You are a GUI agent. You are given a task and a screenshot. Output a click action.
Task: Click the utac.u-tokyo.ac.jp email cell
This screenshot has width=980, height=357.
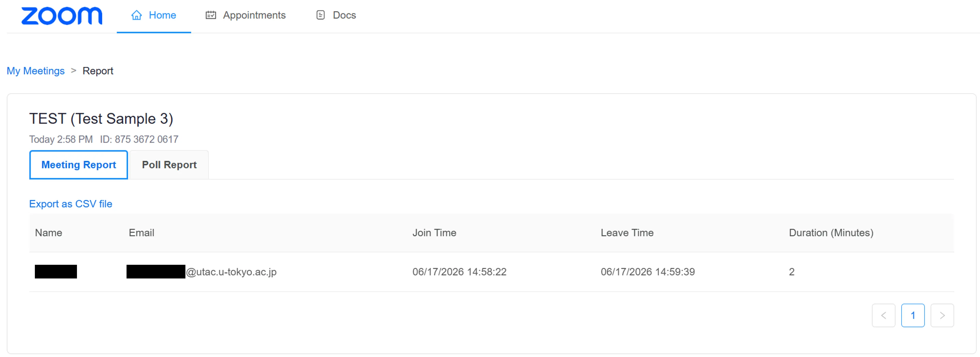click(202, 272)
